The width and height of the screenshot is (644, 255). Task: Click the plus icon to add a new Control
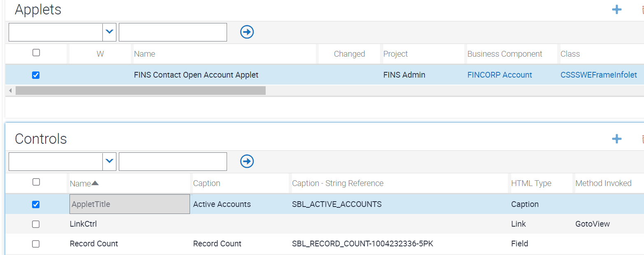[x=616, y=139]
